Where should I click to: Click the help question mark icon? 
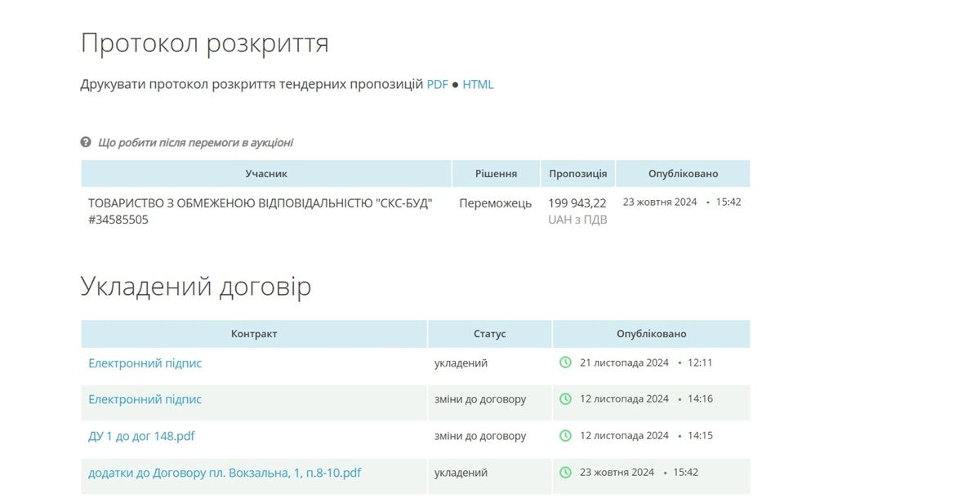click(85, 141)
